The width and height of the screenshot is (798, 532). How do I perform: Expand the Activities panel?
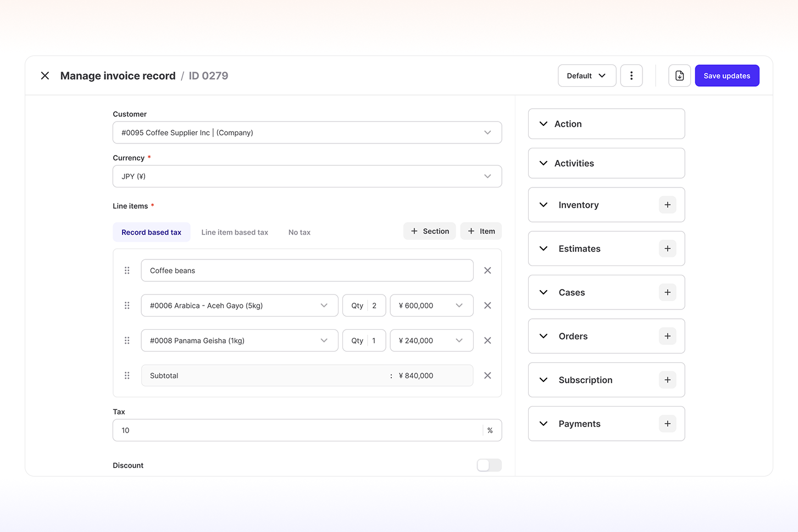(606, 163)
